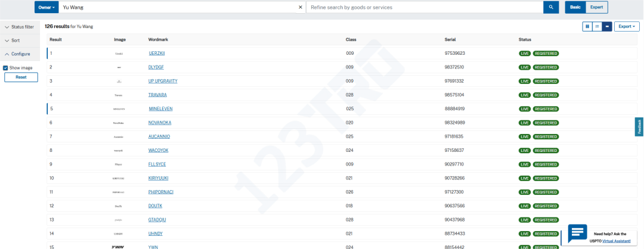This screenshot has width=644, height=249.
Task: Switch to Basic search mode
Action: tap(575, 7)
